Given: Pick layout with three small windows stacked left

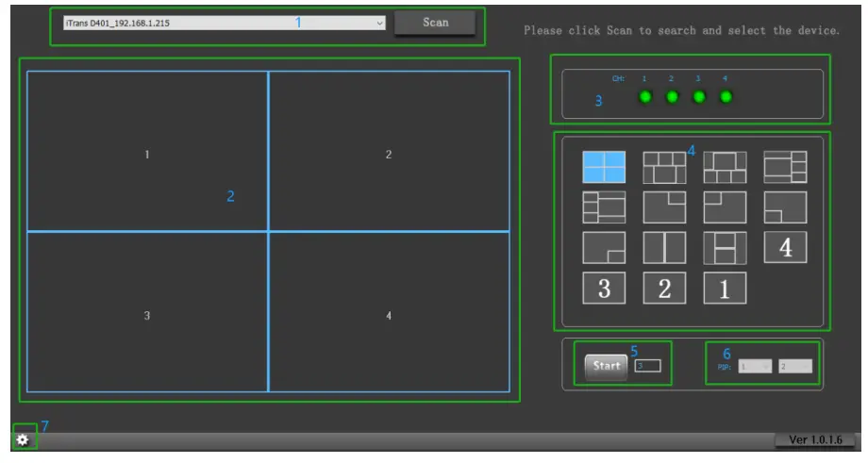Looking at the screenshot, I should pyautogui.click(x=604, y=207).
